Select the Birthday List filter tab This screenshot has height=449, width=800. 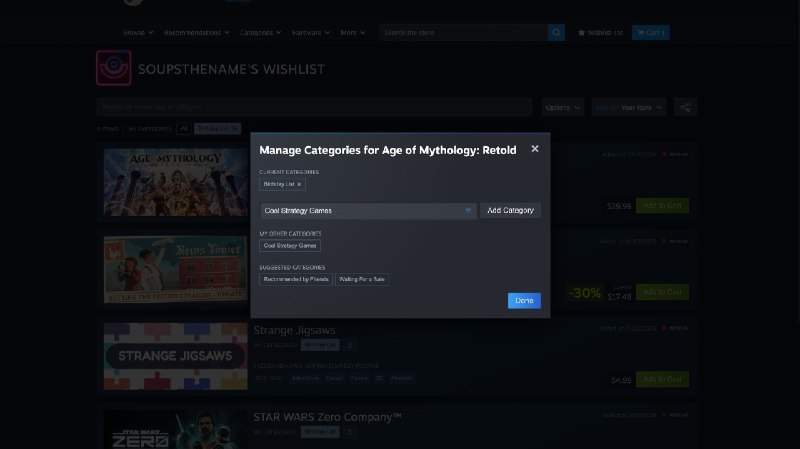[x=217, y=129]
